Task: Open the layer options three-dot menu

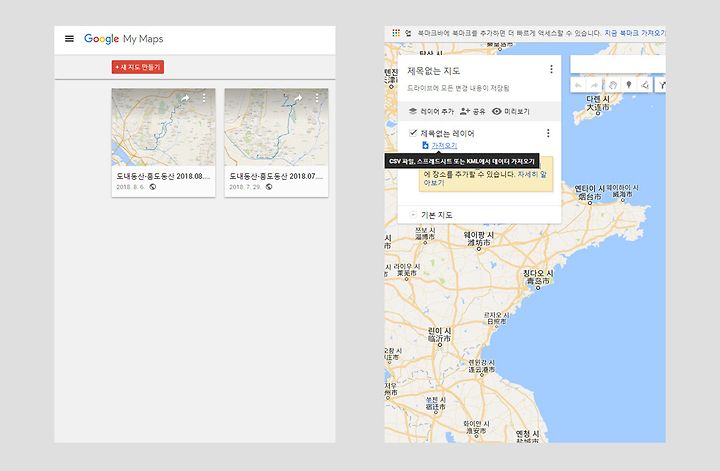Action: [x=548, y=133]
